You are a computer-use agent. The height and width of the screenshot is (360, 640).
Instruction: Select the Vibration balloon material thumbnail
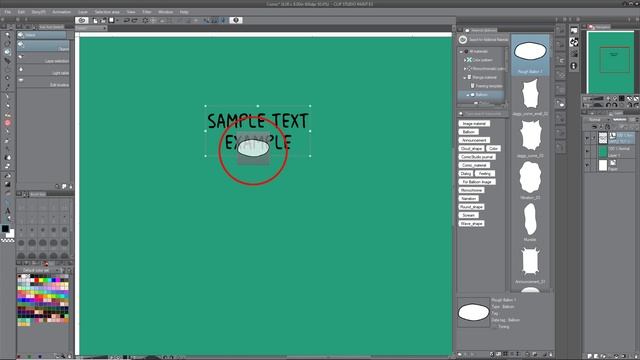pyautogui.click(x=530, y=178)
